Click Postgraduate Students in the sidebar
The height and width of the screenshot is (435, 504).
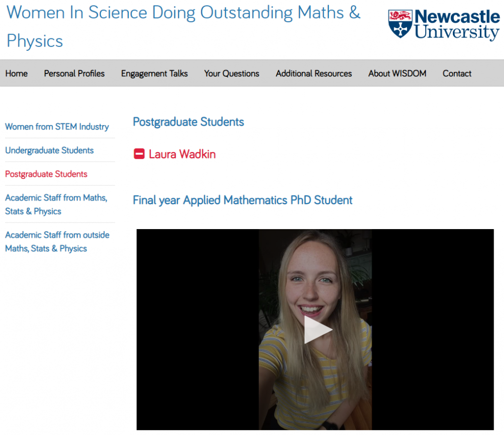(46, 174)
